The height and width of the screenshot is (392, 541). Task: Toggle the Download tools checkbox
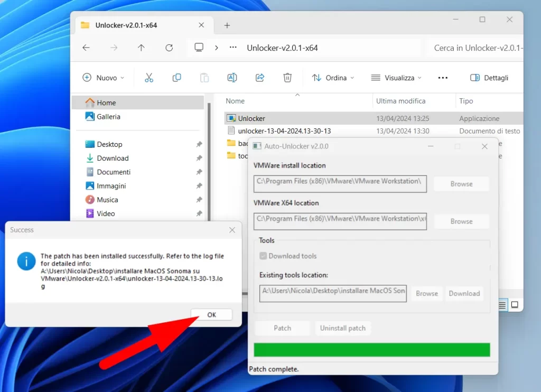[x=263, y=256]
